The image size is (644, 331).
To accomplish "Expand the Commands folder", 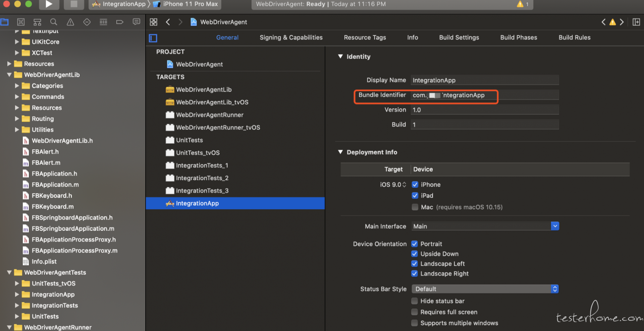I will click(17, 97).
